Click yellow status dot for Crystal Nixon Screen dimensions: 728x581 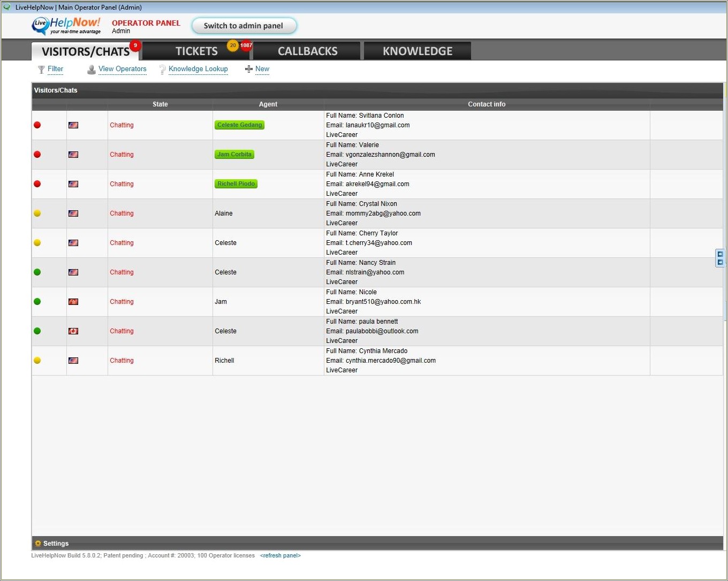pyautogui.click(x=37, y=213)
